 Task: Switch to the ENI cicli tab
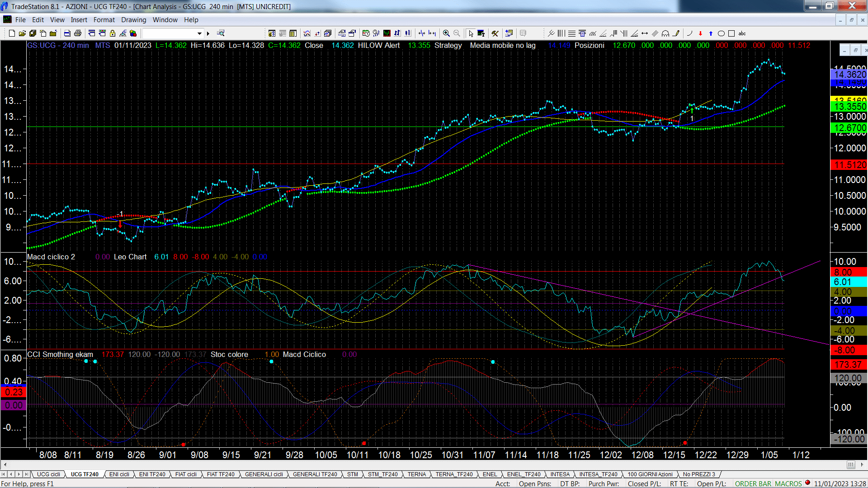(119, 474)
